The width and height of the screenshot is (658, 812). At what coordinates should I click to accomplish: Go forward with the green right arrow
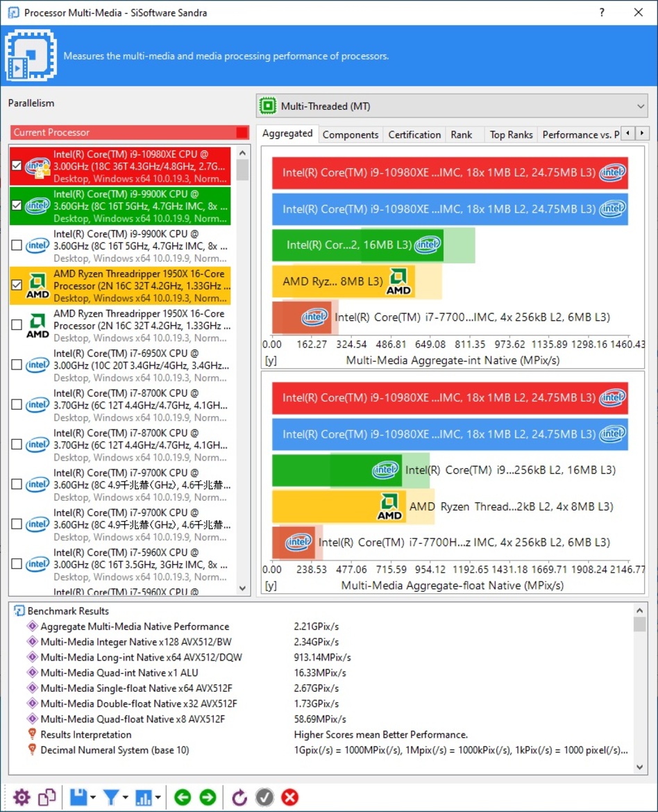click(x=208, y=797)
